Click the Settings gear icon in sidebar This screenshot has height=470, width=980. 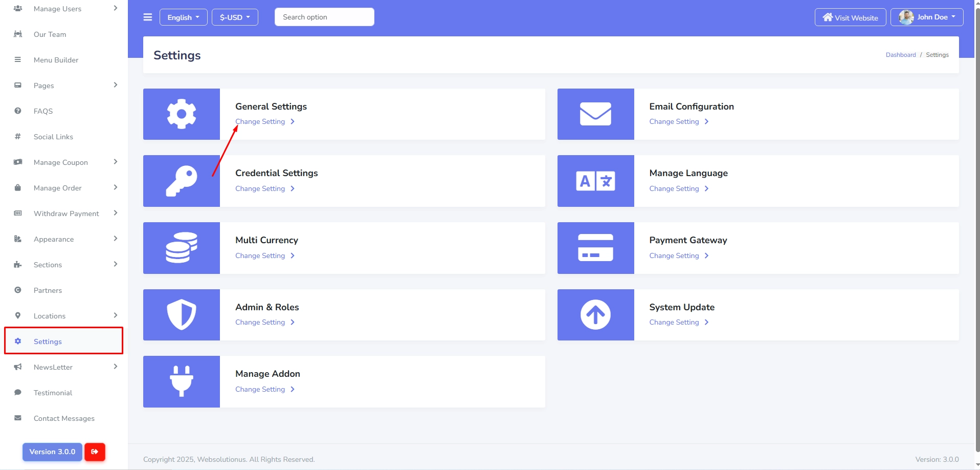point(18,341)
